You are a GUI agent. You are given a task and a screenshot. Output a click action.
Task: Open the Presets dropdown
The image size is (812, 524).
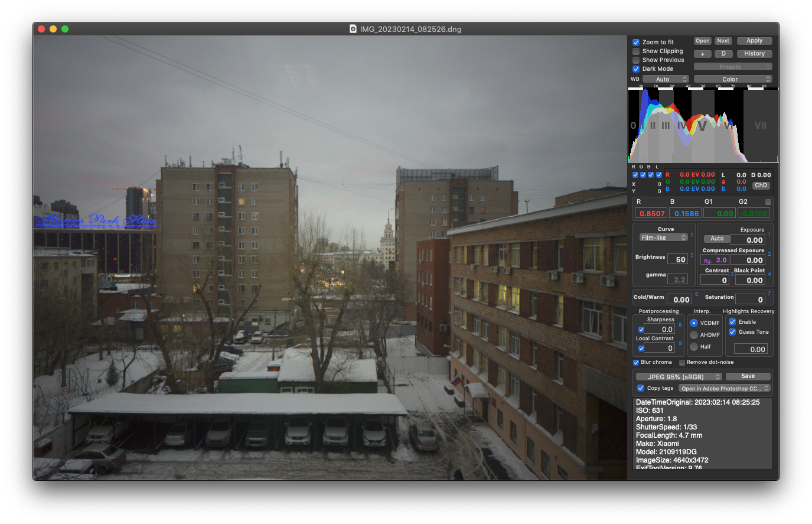coord(733,67)
